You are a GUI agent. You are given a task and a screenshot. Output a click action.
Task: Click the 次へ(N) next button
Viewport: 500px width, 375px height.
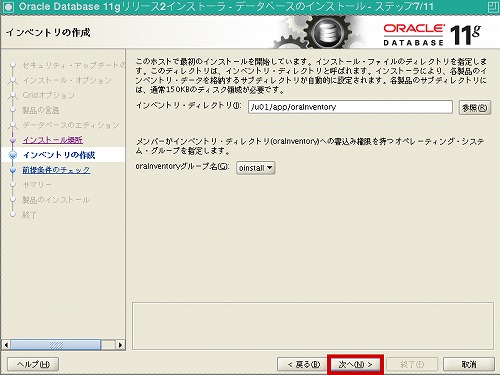[355, 364]
